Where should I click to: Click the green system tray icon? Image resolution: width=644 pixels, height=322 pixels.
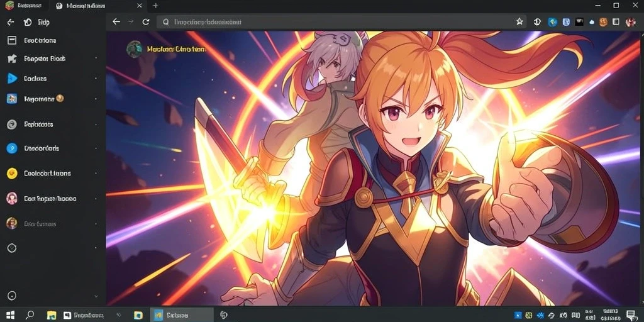529,315
